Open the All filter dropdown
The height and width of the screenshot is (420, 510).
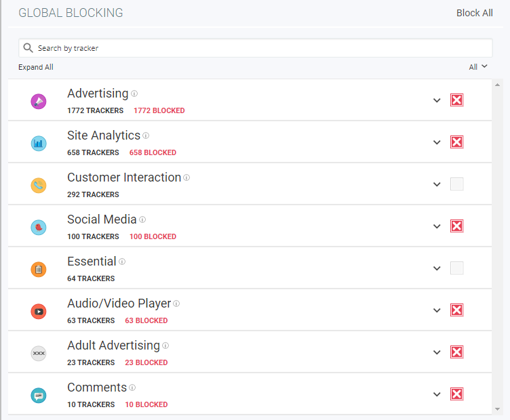tap(477, 67)
